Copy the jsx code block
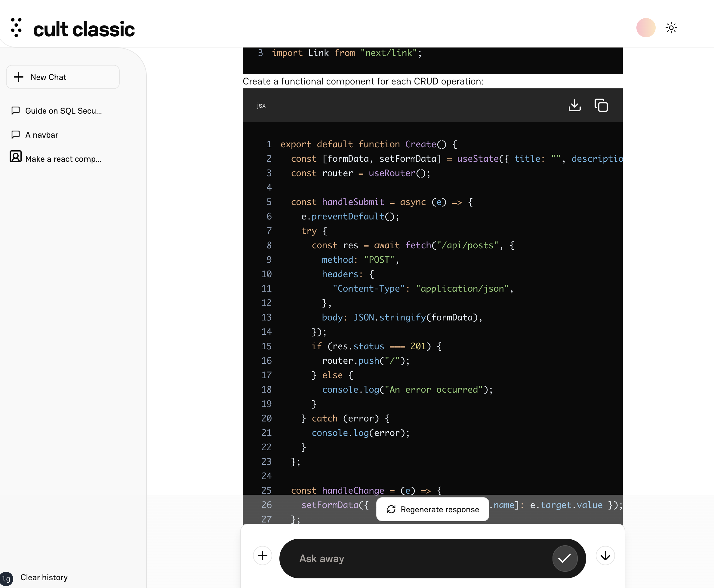 pos(601,105)
